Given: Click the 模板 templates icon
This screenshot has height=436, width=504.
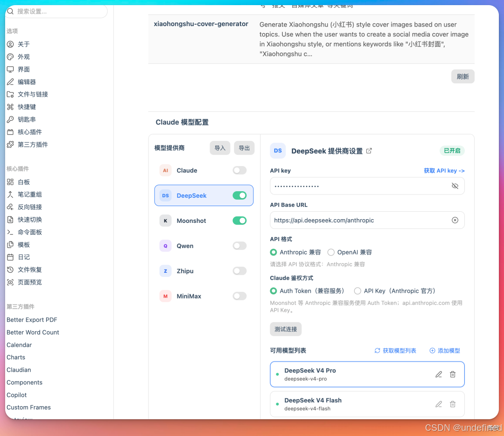Looking at the screenshot, I should [x=10, y=244].
